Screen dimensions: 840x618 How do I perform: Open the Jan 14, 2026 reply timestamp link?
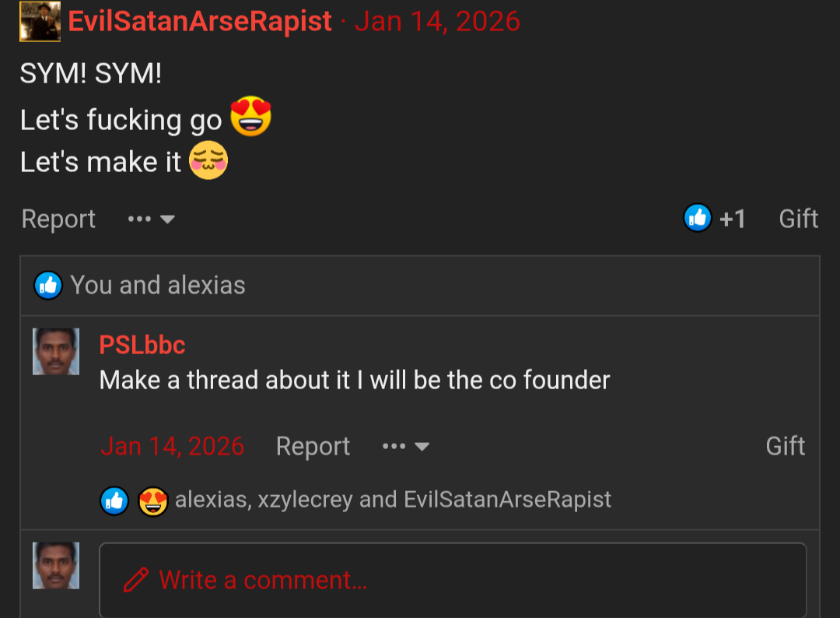pos(171,446)
